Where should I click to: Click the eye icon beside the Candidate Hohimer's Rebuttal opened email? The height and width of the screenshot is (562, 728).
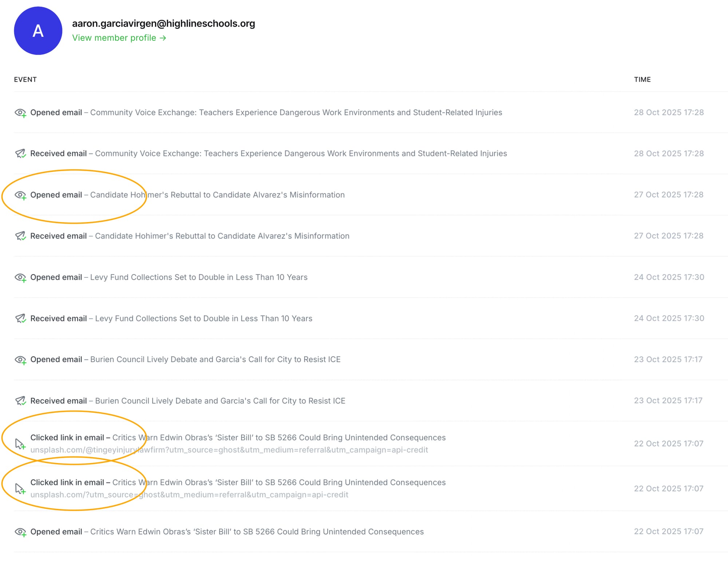point(20,195)
